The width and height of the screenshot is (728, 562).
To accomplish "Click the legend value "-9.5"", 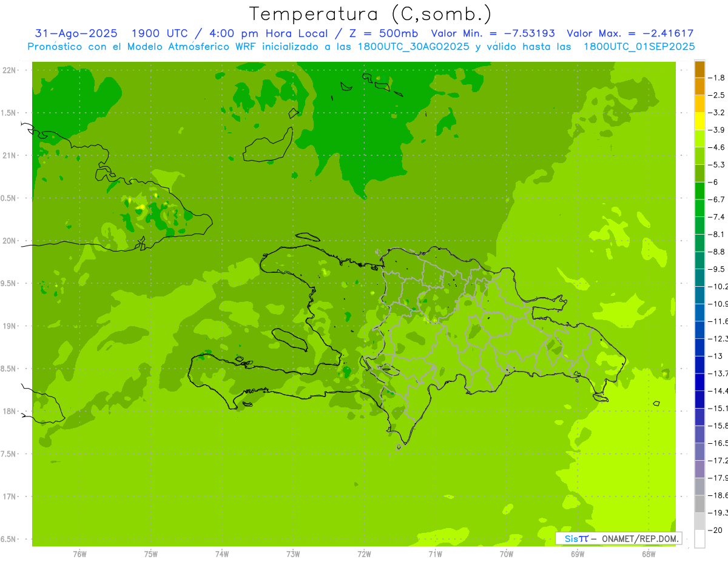I will click(x=717, y=269).
